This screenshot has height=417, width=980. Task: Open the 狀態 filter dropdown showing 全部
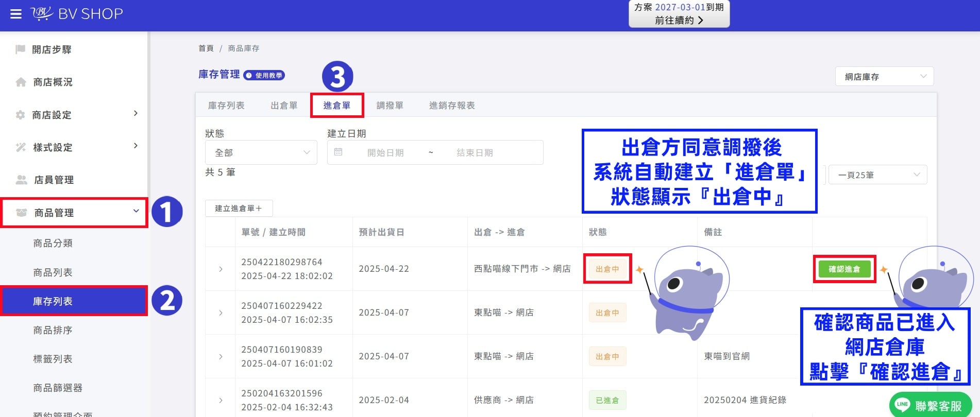261,152
